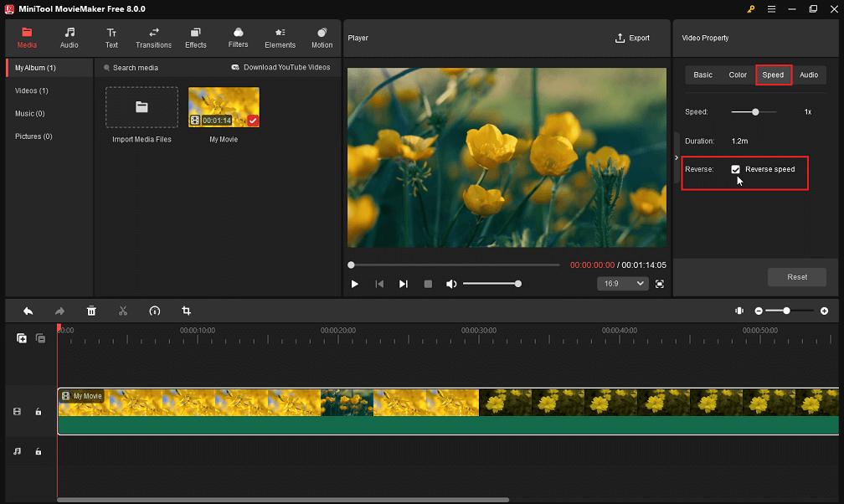Click Download YouTube Videos link
Image resolution: width=844 pixels, height=504 pixels.
(280, 67)
